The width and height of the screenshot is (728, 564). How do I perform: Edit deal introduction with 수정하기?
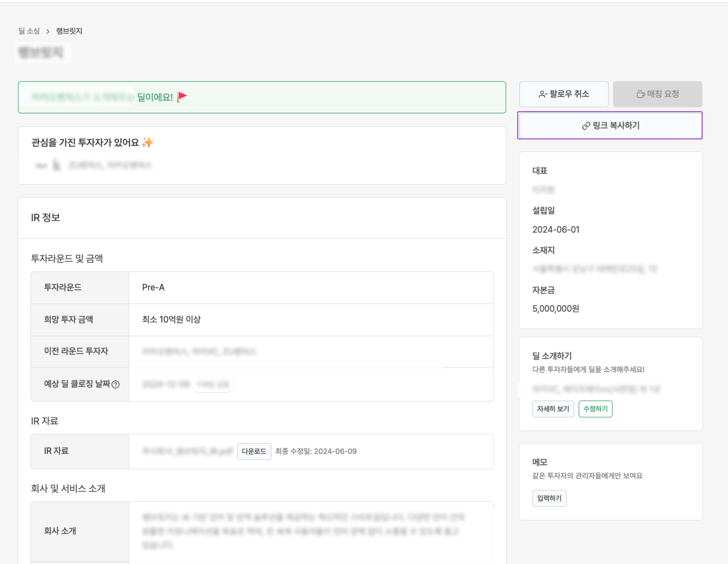click(595, 409)
